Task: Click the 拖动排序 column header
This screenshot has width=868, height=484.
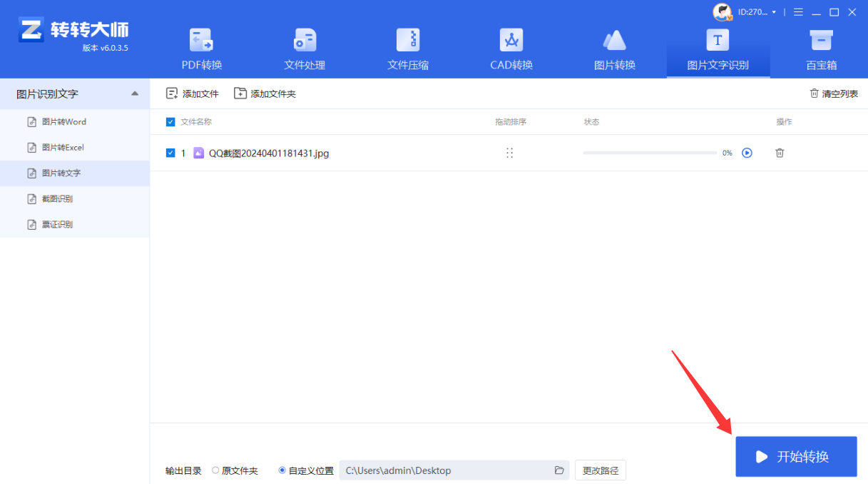Action: (x=511, y=122)
